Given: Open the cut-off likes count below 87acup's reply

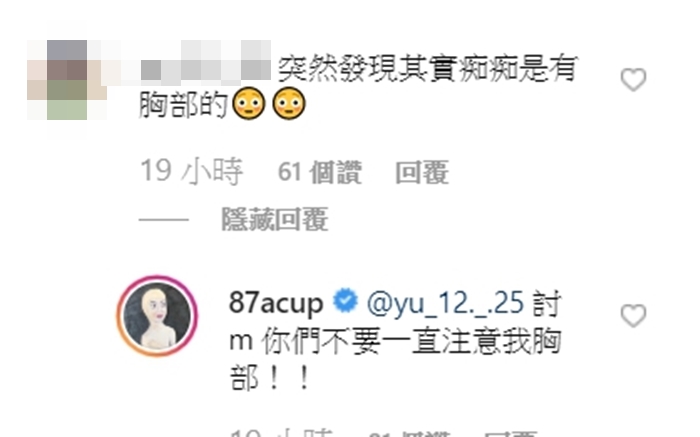Looking at the screenshot, I should pos(410,433).
